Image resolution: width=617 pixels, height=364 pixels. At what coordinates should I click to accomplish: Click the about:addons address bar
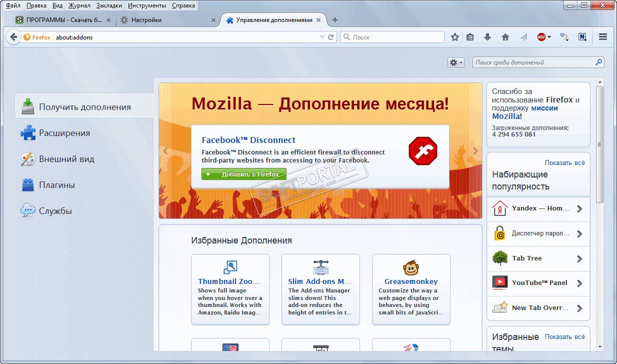(185, 37)
